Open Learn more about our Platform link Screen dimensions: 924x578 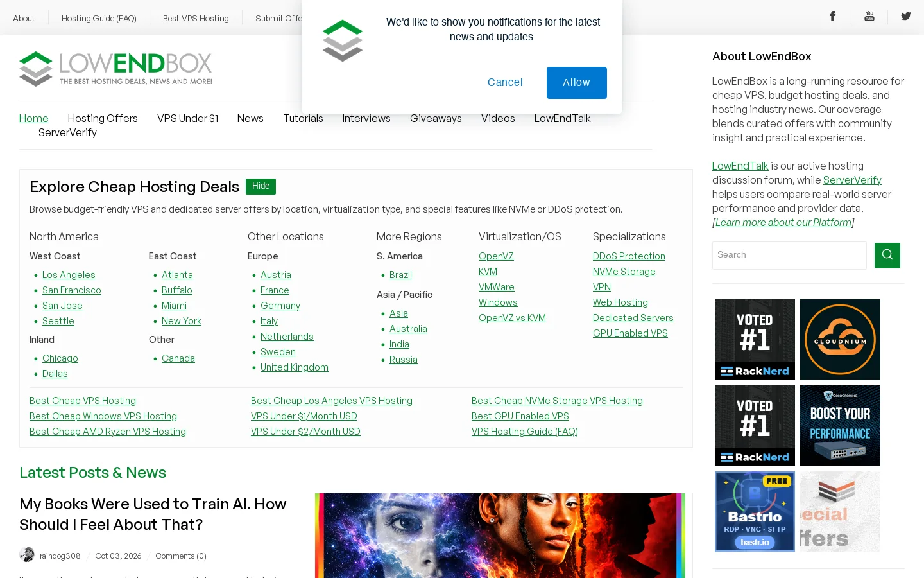(x=783, y=223)
